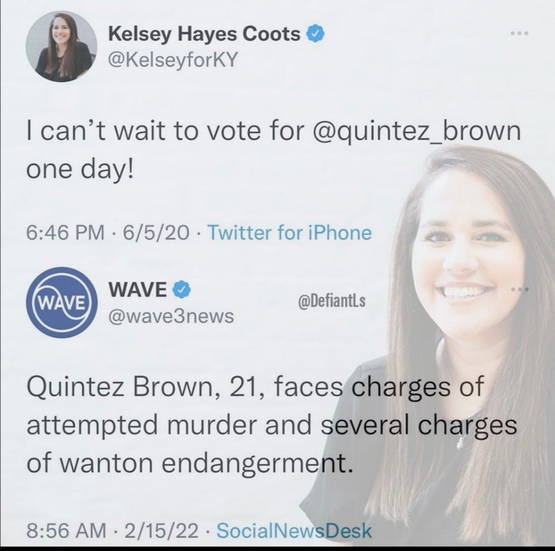The image size is (555, 551).
Task: Open the @KelseyforKY handle
Action: [x=172, y=59]
